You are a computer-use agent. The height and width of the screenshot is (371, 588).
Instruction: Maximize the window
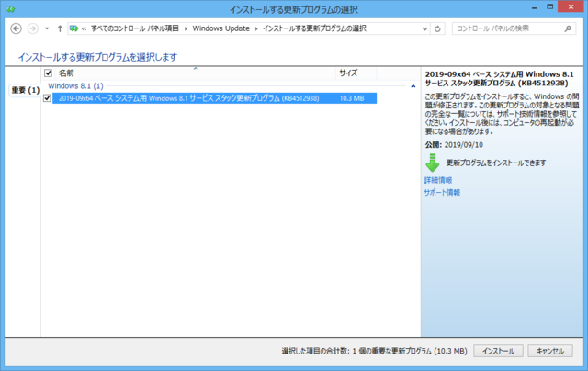point(549,7)
